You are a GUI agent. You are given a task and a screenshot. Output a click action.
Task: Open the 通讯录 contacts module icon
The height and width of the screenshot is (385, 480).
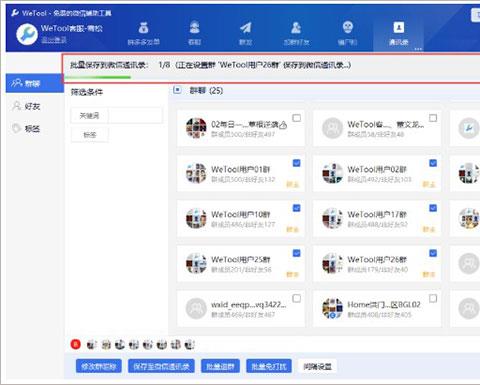click(x=399, y=27)
